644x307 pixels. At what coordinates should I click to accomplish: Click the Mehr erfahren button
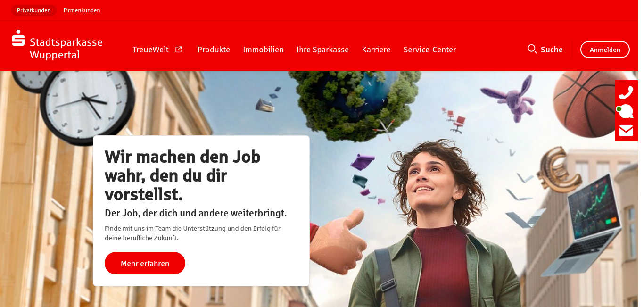tap(145, 263)
